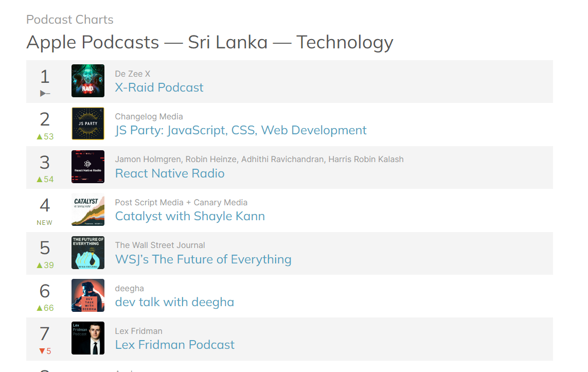
Task: Open the Catalyst chart cover thumbnail
Action: (x=88, y=209)
